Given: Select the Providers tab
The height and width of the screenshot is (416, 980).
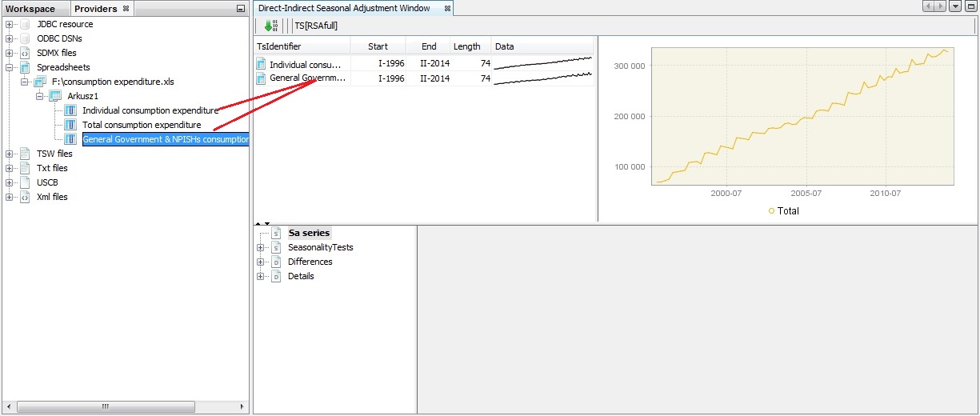Looking at the screenshot, I should tap(95, 9).
